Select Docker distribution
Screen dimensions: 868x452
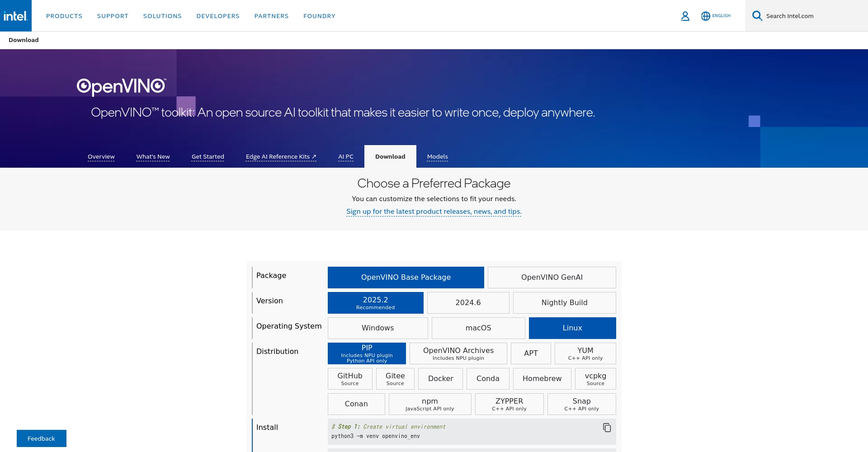click(x=441, y=379)
